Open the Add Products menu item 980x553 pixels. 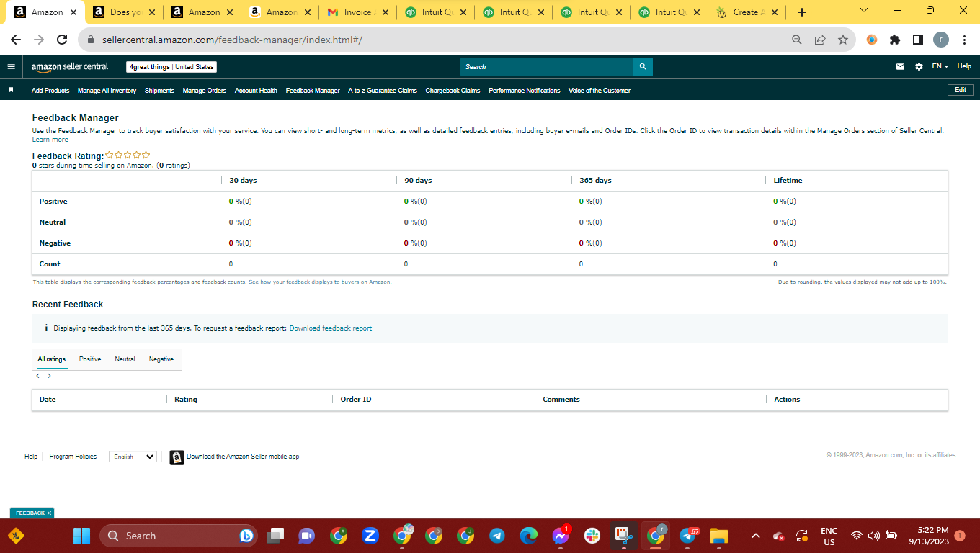50,91
